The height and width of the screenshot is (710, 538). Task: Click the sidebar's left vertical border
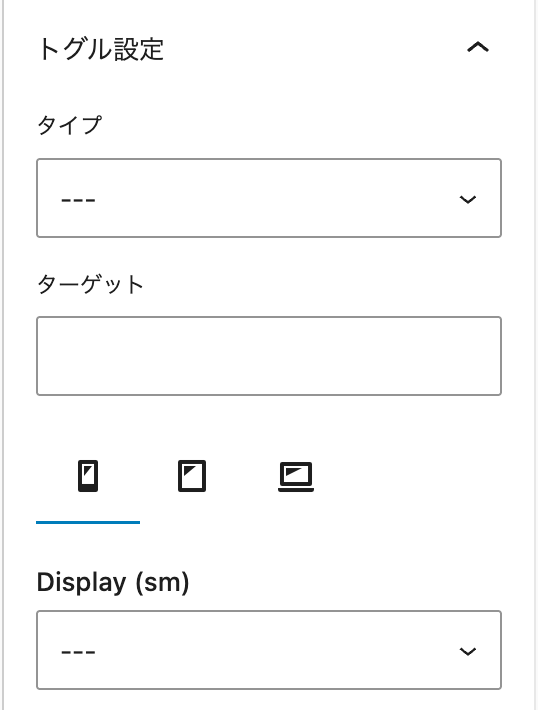click(3, 355)
